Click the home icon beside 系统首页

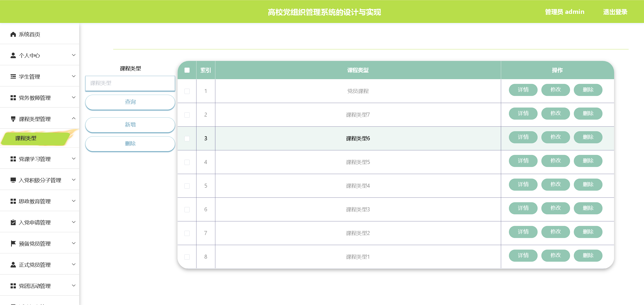pyautogui.click(x=13, y=34)
